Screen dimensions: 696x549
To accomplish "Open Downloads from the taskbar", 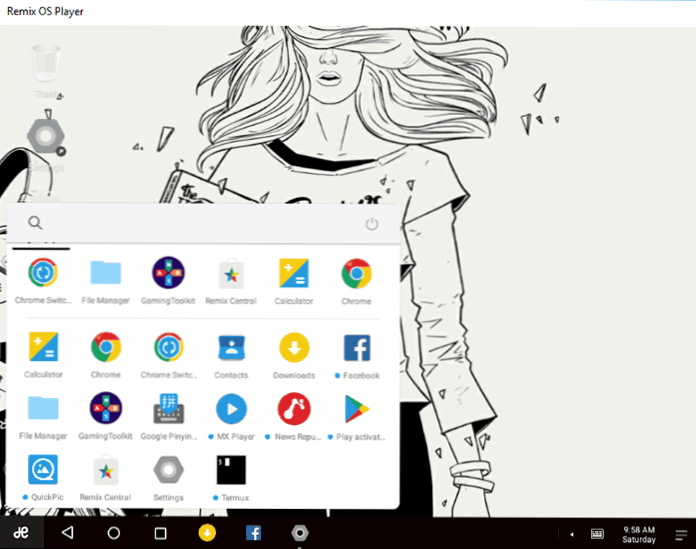I will point(207,533).
